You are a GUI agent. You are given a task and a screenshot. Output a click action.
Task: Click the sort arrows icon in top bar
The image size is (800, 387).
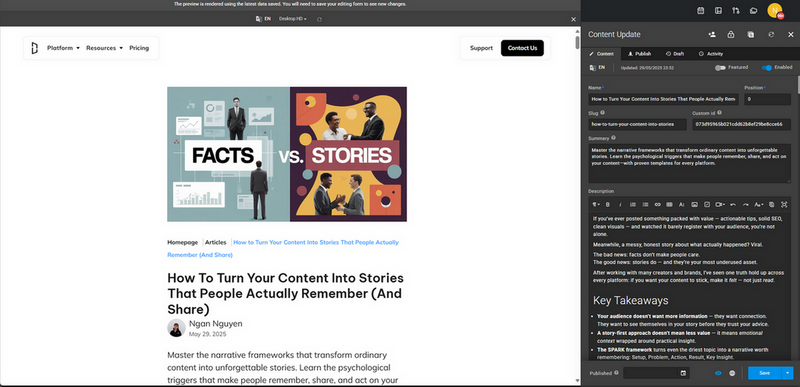pyautogui.click(x=736, y=10)
